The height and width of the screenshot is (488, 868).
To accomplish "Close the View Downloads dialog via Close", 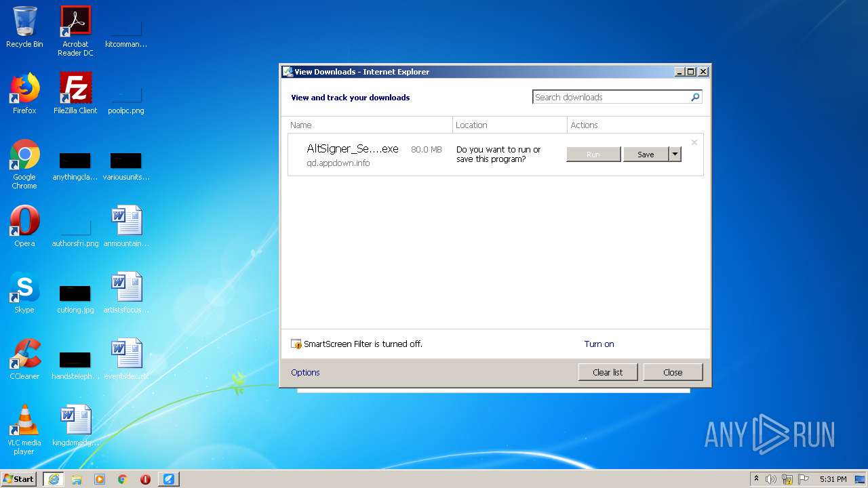I will [673, 372].
